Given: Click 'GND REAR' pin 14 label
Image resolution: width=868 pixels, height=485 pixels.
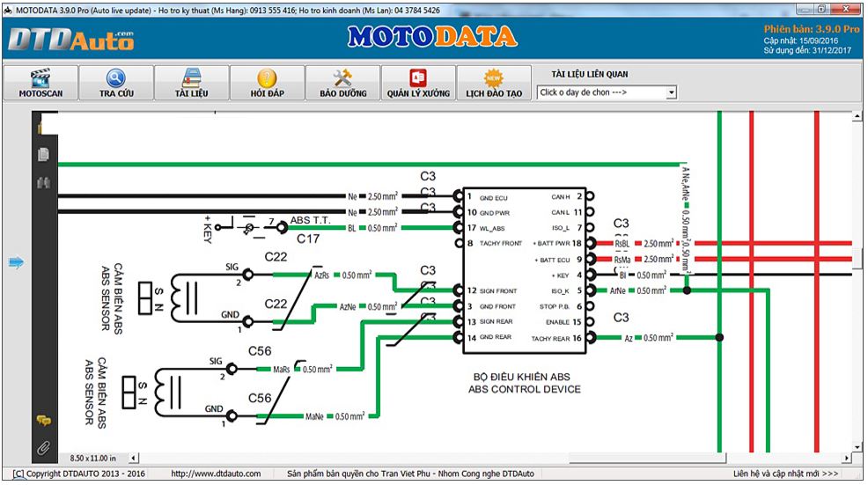Looking at the screenshot, I should (496, 336).
